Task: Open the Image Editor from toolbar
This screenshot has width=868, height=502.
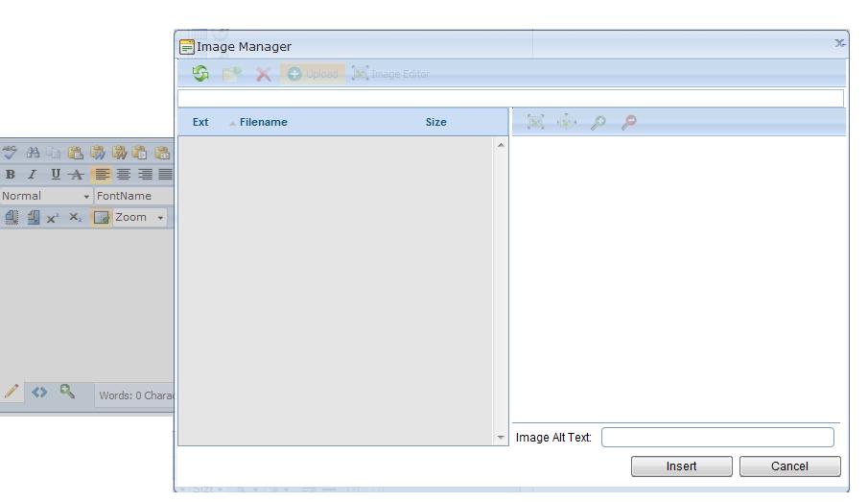Action: [390, 74]
